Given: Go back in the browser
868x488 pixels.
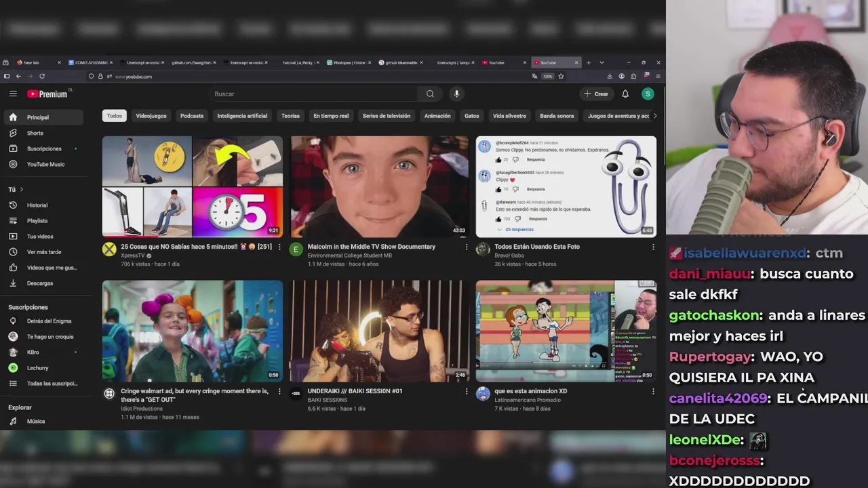Looking at the screenshot, I should point(18,77).
